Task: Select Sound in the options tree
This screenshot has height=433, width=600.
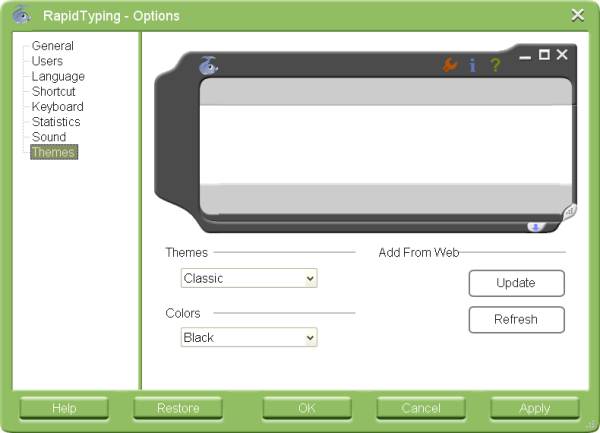Action: tap(49, 137)
